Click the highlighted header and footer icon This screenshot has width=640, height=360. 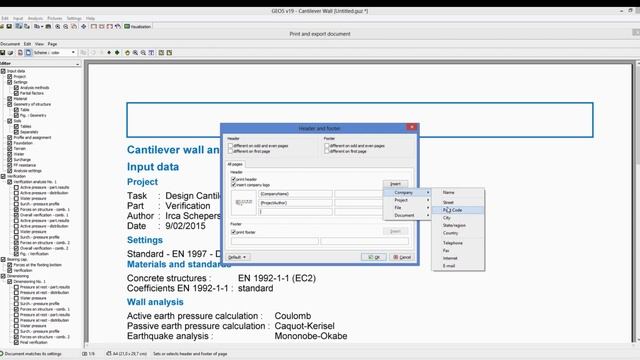click(x=28, y=52)
